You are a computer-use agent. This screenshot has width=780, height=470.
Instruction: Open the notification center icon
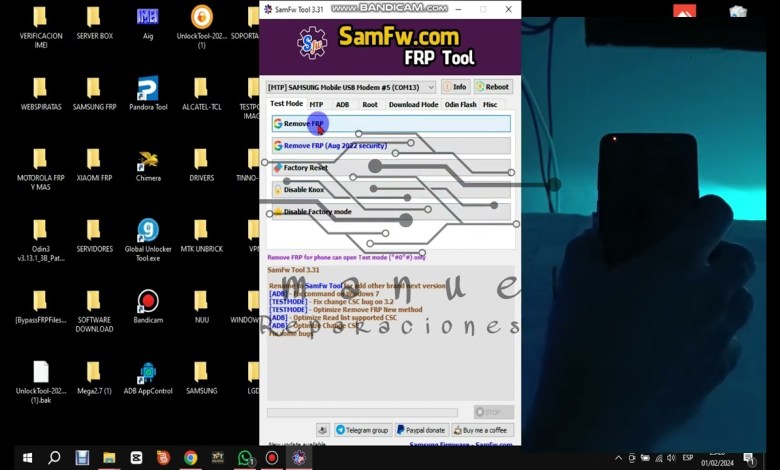[749, 458]
